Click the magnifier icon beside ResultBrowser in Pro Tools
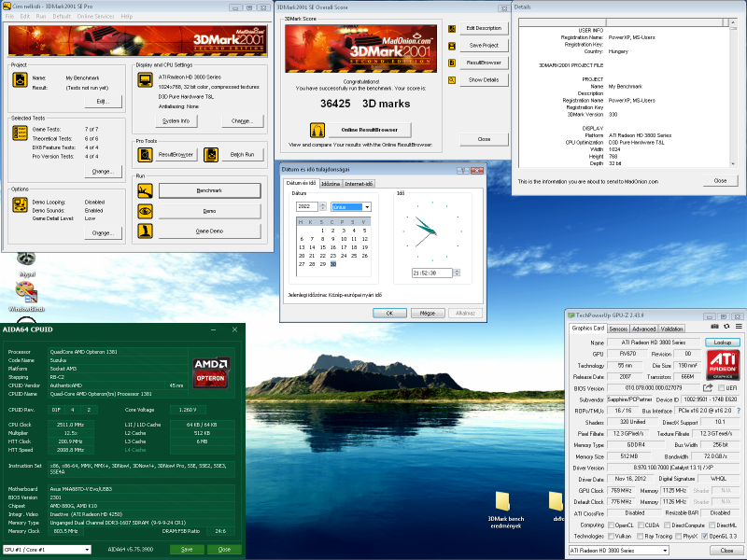Image resolution: width=747 pixels, height=560 pixels. click(x=146, y=154)
